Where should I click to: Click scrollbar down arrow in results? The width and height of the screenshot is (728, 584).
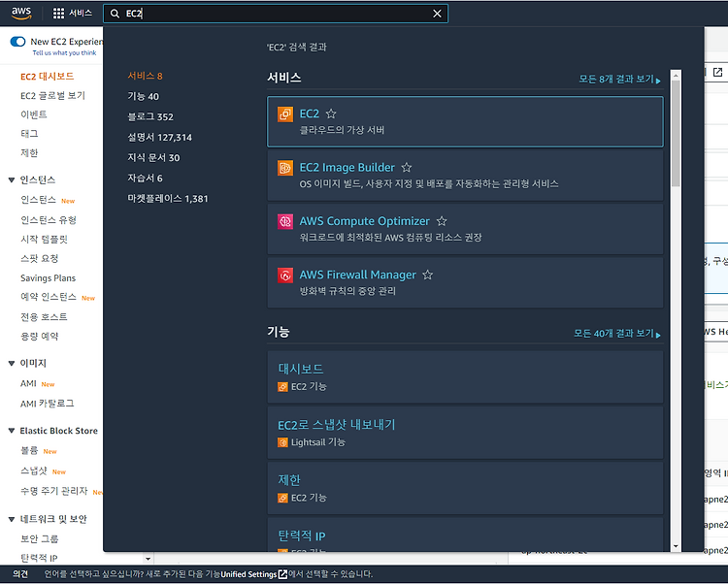pyautogui.click(x=676, y=546)
